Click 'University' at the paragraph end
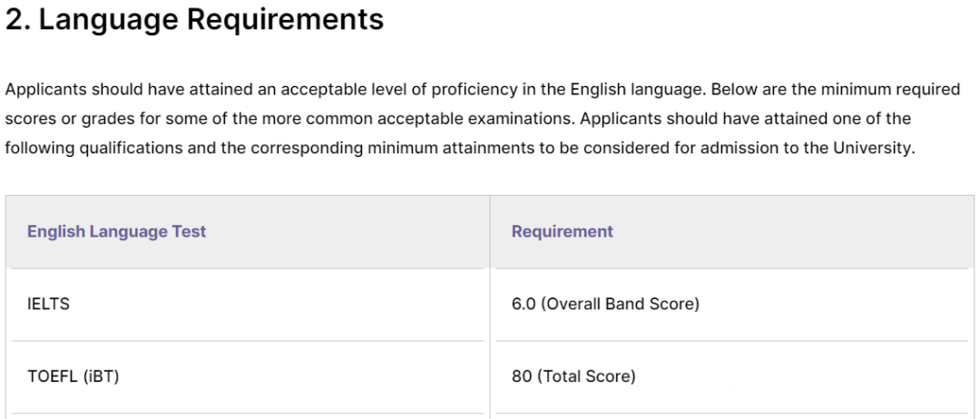Viewport: 980px width, 419px height. pos(872,148)
